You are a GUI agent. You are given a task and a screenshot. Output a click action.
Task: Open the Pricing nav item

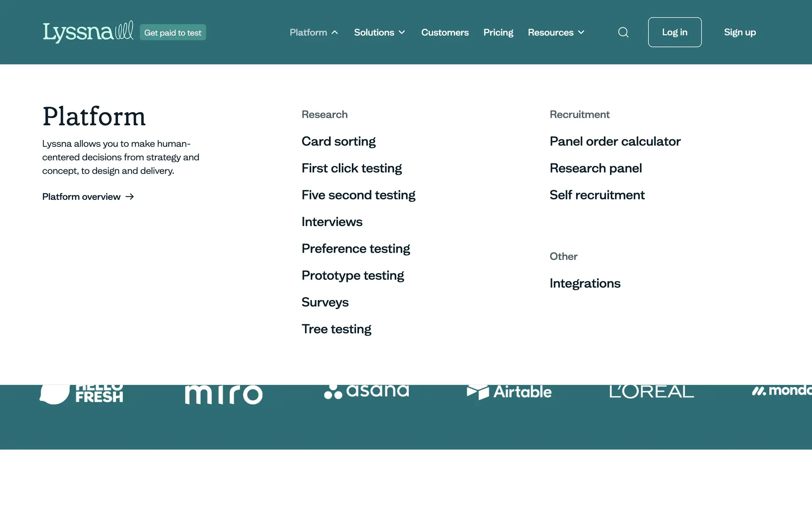click(498, 32)
